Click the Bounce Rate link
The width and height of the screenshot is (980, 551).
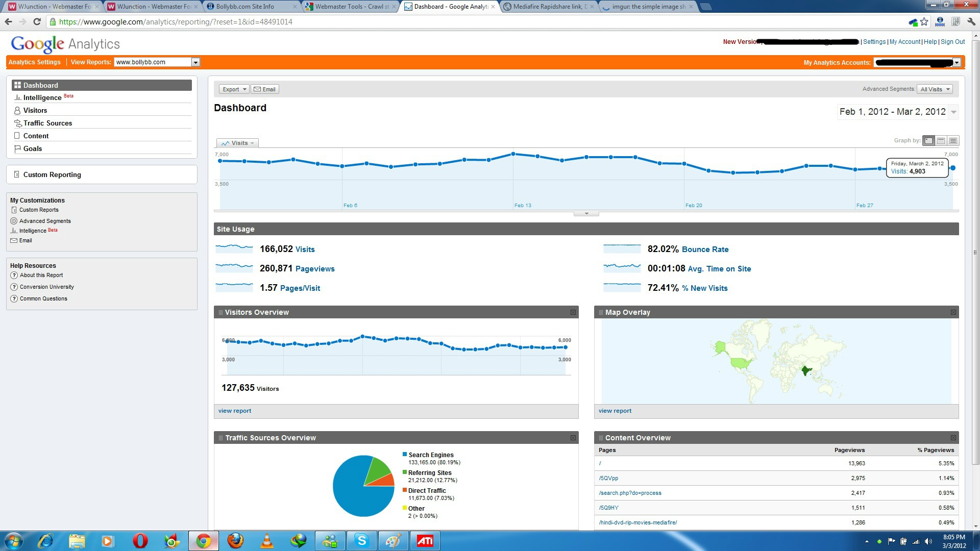click(705, 249)
